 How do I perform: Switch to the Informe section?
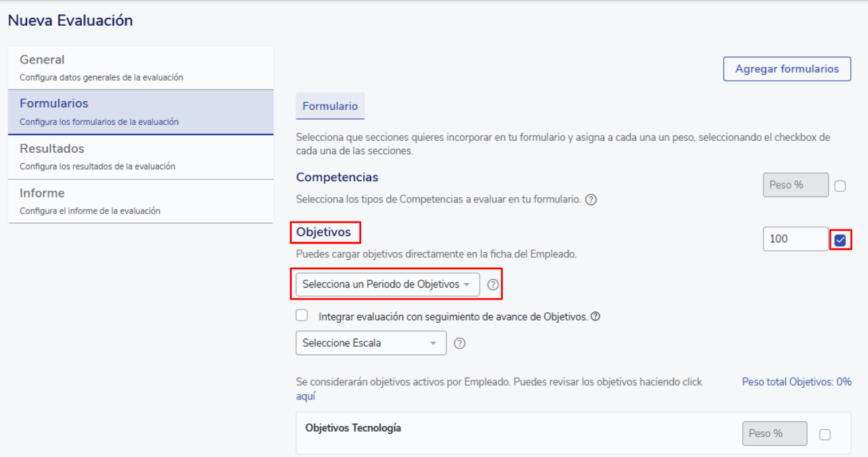click(140, 201)
